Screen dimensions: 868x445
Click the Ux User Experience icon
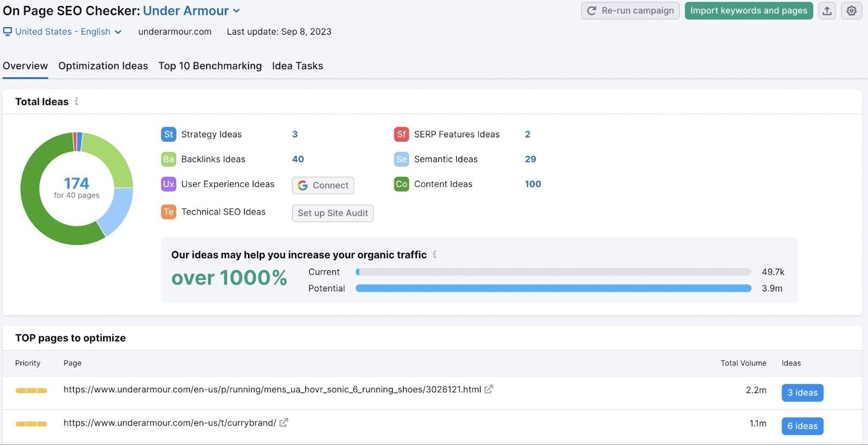coord(169,185)
